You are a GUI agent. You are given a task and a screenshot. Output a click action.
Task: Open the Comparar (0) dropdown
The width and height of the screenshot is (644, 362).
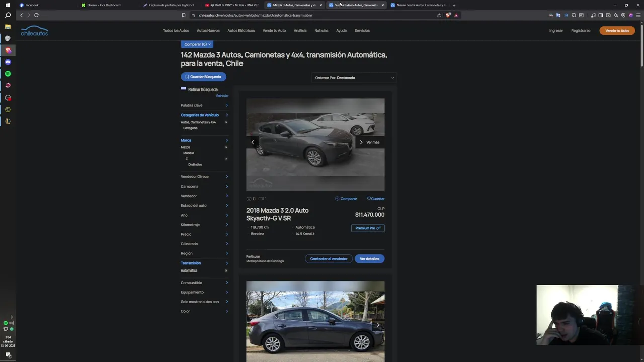tap(197, 44)
